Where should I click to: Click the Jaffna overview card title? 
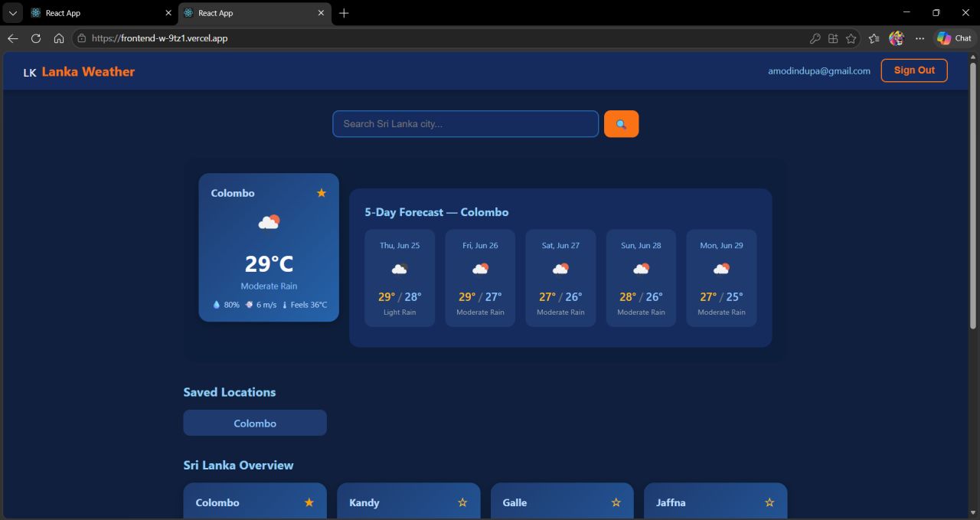[671, 503]
